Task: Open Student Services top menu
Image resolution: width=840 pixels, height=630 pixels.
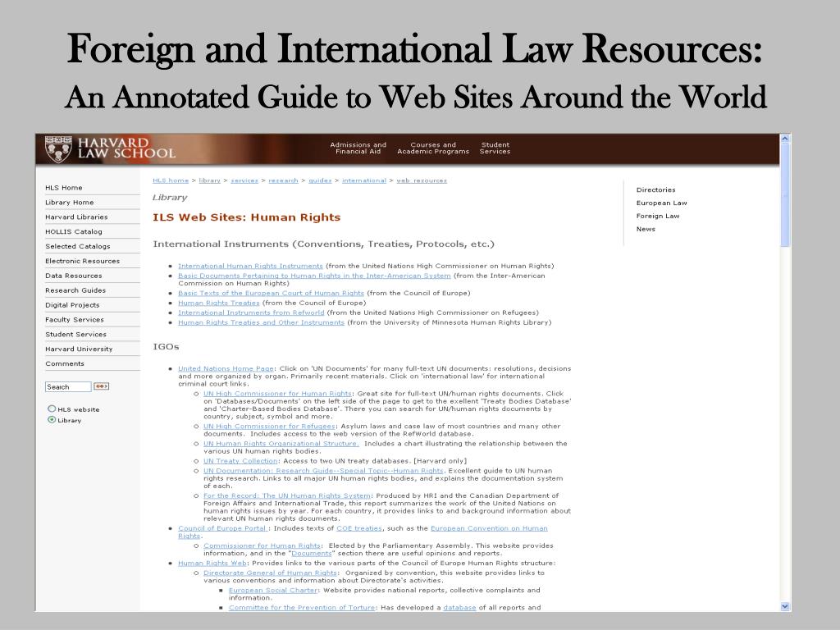Action: coord(495,148)
